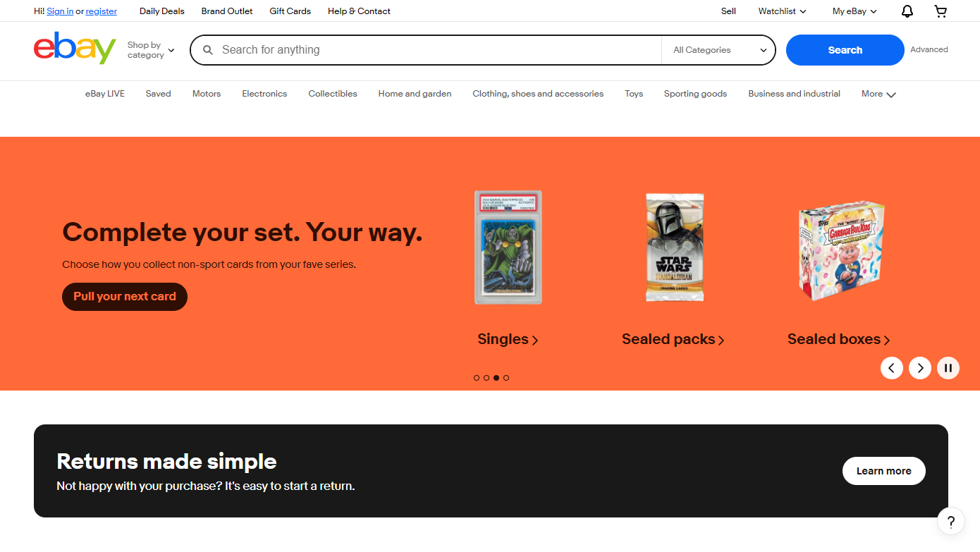Advance to next banner slide
Image resolution: width=980 pixels, height=552 pixels.
coord(919,368)
